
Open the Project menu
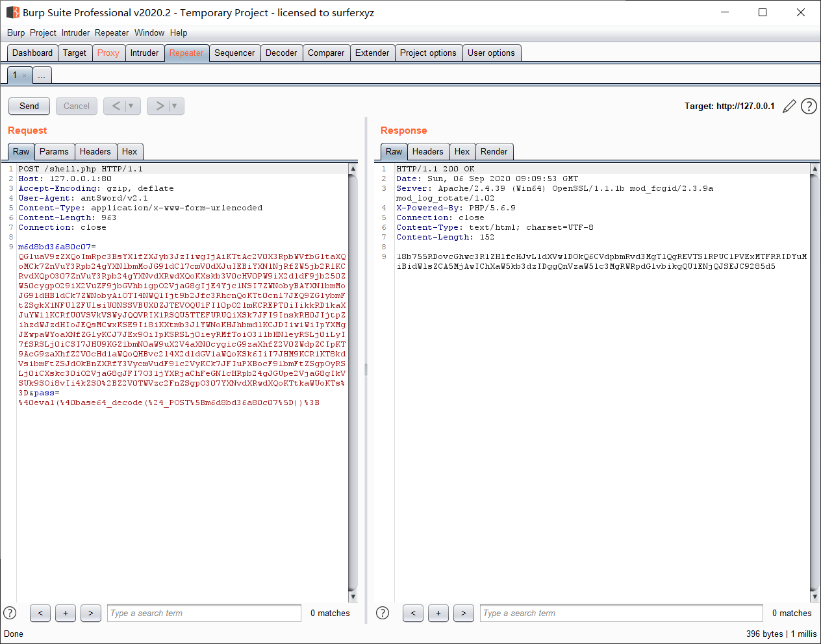[x=43, y=32]
